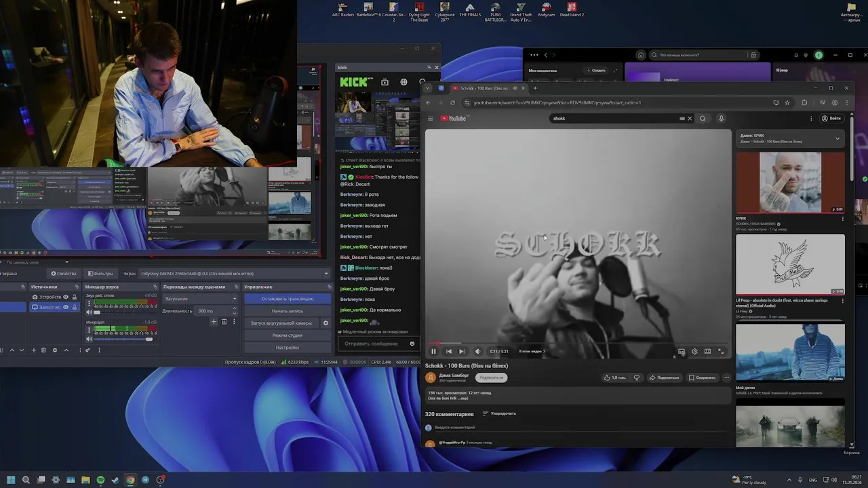This screenshot has width=868, height=488.
Task: Add a scene transition with plus icon
Action: [214, 322]
